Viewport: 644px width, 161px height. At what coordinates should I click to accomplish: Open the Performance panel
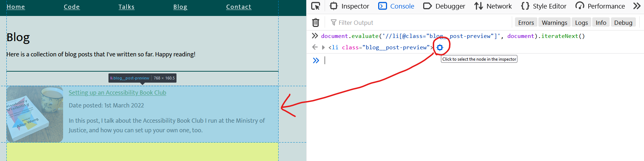click(x=600, y=6)
